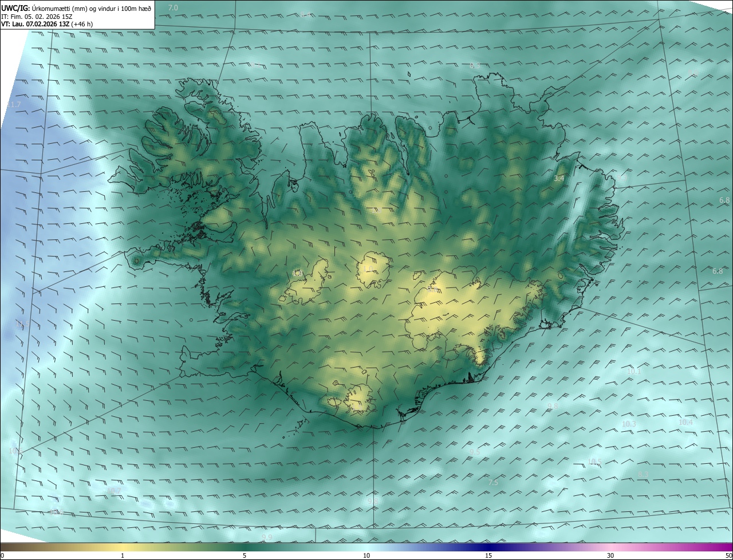Pick the bright yellow band of the colour bar

point(123,547)
